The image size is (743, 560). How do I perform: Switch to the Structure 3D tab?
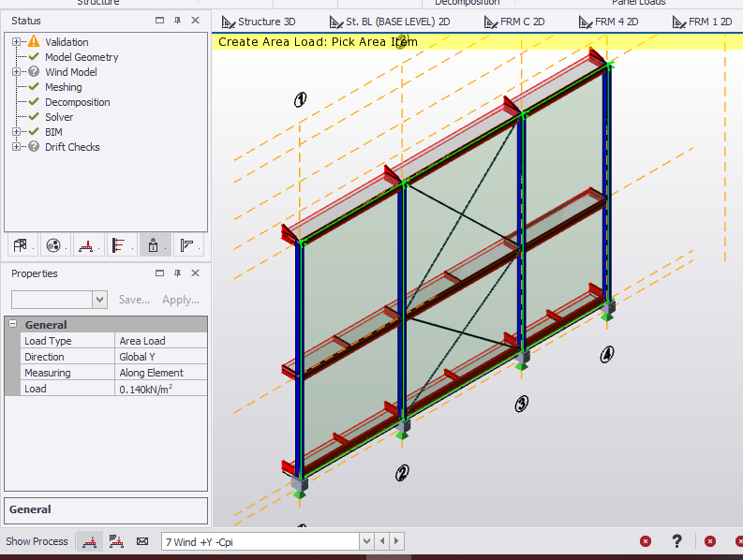pyautogui.click(x=259, y=22)
